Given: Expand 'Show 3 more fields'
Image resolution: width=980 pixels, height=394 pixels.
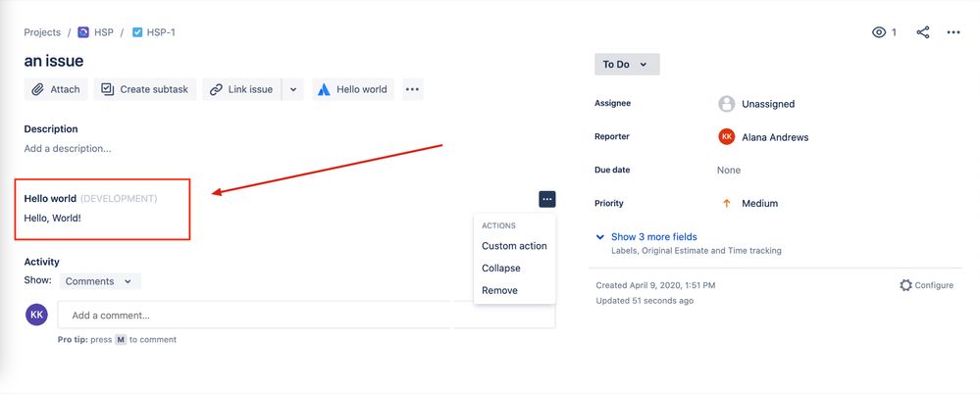Looking at the screenshot, I should tap(653, 237).
